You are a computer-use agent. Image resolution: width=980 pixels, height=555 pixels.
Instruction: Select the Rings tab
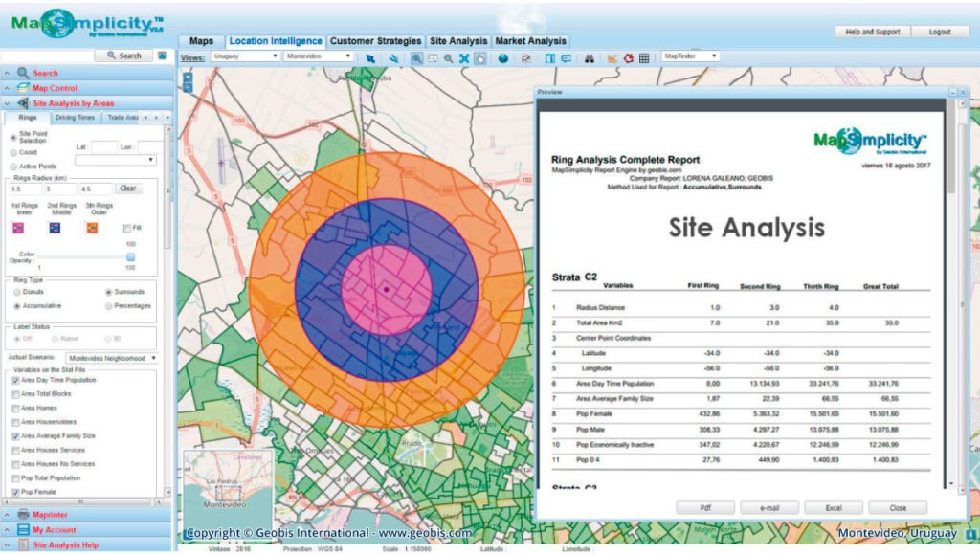click(28, 118)
